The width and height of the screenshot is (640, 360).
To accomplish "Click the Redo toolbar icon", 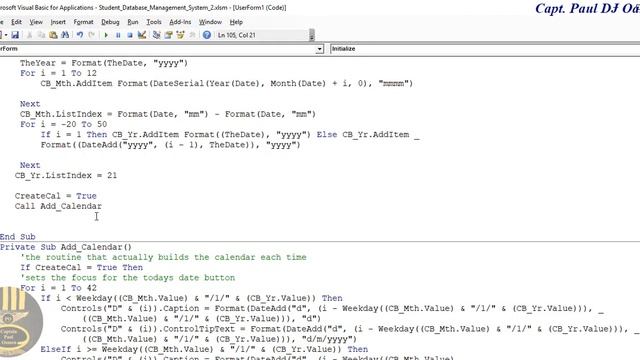I will coord(91,35).
